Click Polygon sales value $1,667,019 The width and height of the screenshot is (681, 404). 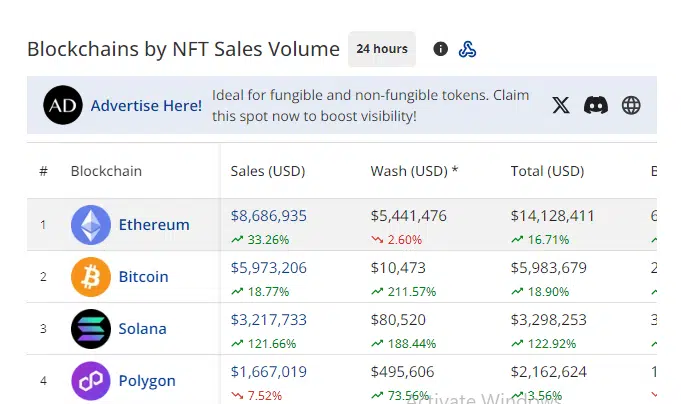point(268,372)
